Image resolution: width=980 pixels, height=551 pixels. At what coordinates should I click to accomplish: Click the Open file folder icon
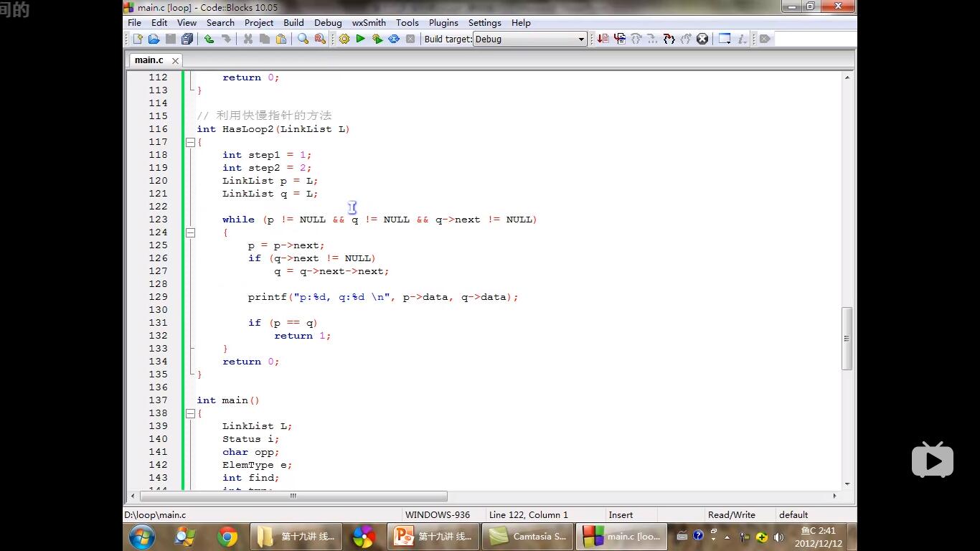[154, 39]
